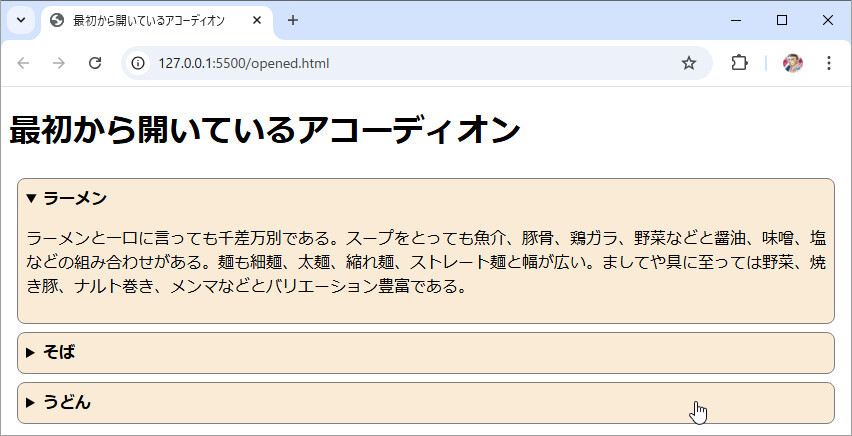
Task: Bookmark this page with the star icon
Action: [x=688, y=63]
